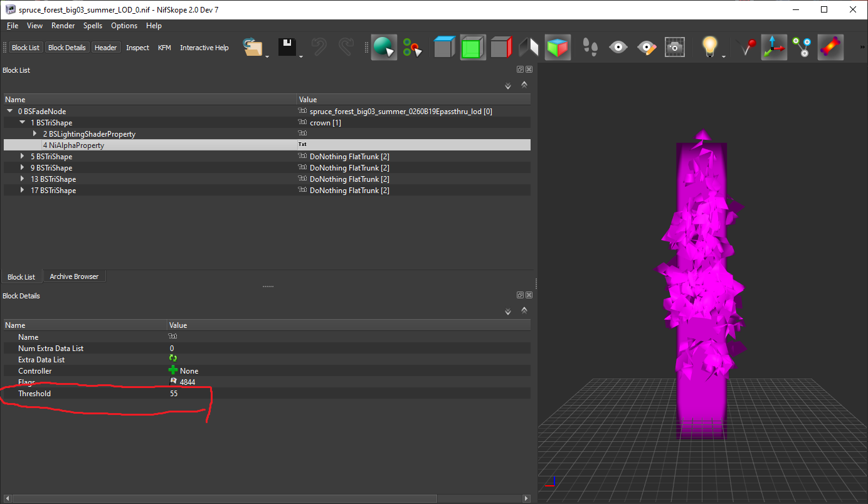Toggle the lighting bulb icon

point(709,48)
